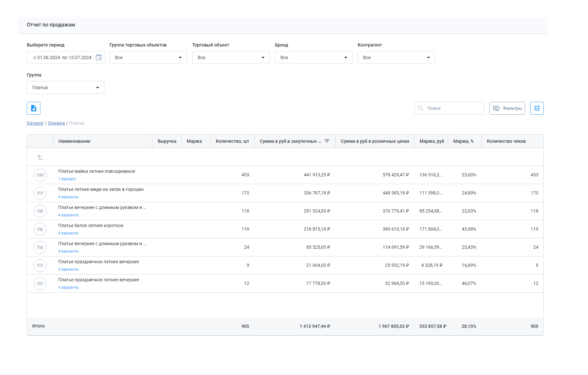Open 4 варианта link in 24-quantity row
The height and width of the screenshot is (375, 588).
68,251
